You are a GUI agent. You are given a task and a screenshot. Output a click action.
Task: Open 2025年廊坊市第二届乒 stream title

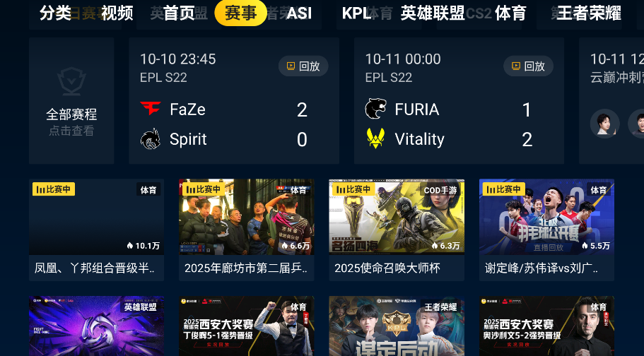pos(245,268)
